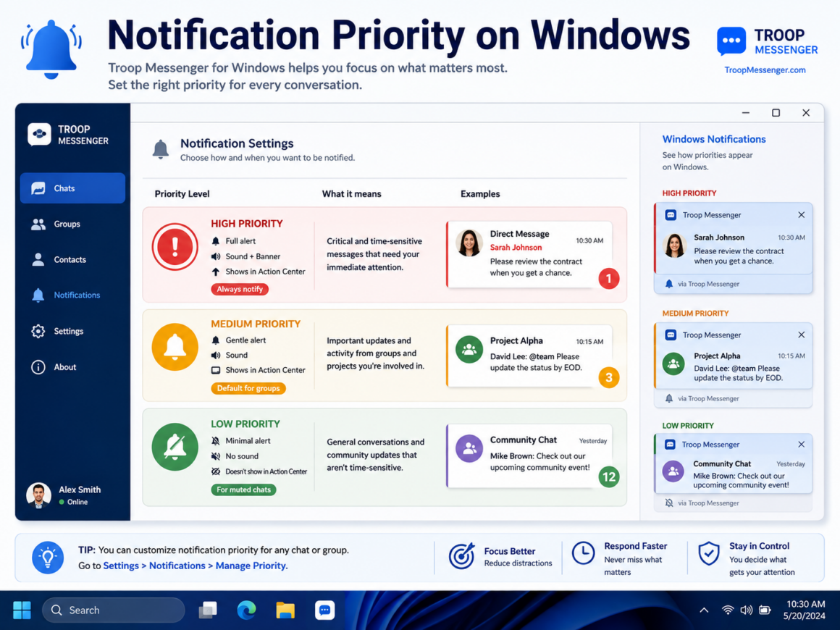The width and height of the screenshot is (840, 630).
Task: Click the red High Priority exclamation icon
Action: (x=175, y=246)
